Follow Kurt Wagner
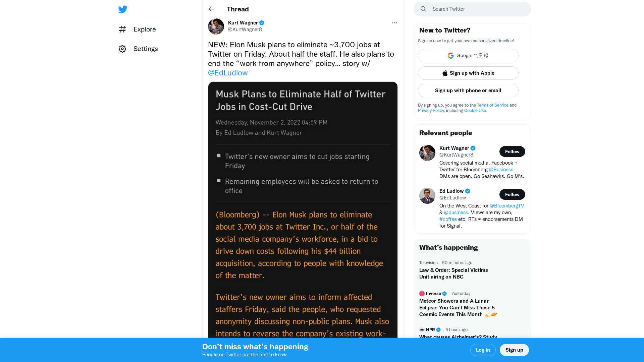The width and height of the screenshot is (644, 362). click(512, 152)
